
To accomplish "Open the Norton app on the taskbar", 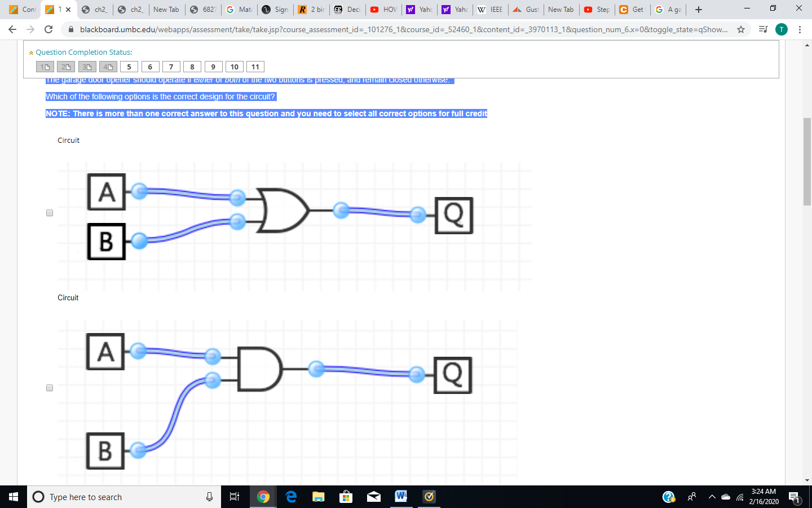I will (x=429, y=497).
